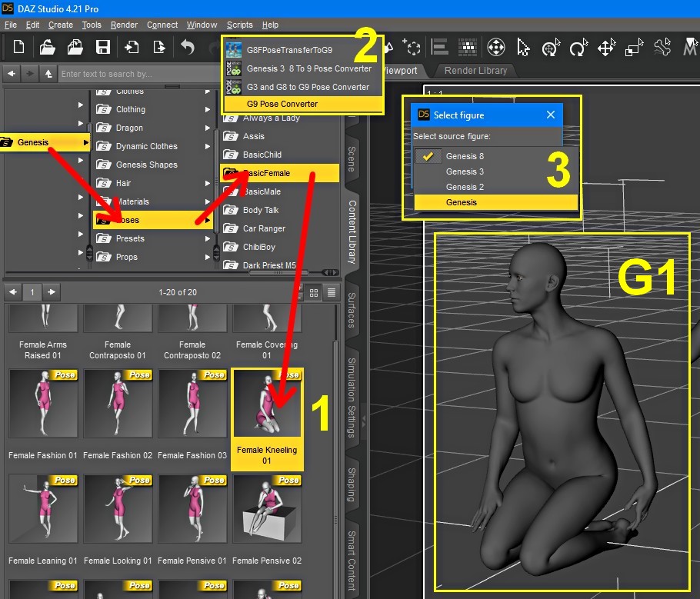Collapse the Poses folder arrow

pyautogui.click(x=207, y=220)
